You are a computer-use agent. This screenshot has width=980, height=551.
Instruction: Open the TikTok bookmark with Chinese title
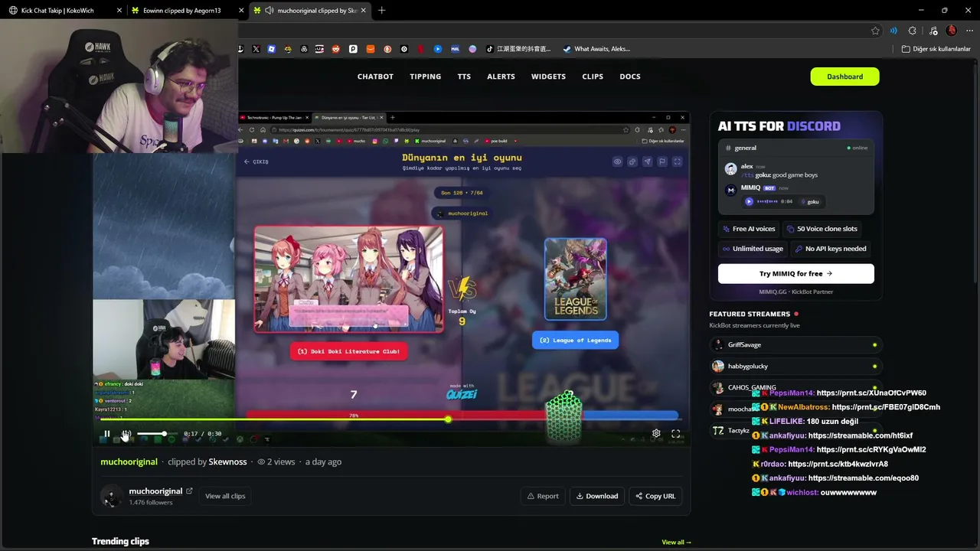[x=518, y=49]
